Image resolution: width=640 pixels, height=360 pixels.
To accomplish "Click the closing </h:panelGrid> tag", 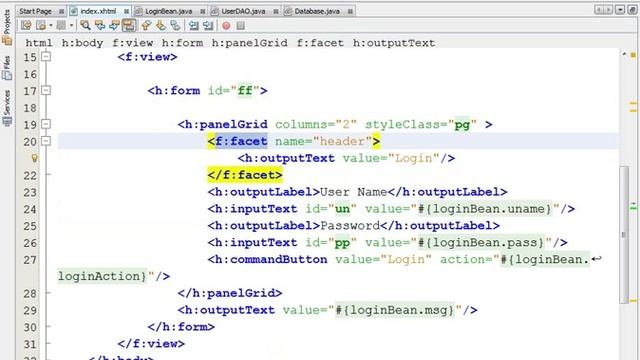I will (x=230, y=293).
